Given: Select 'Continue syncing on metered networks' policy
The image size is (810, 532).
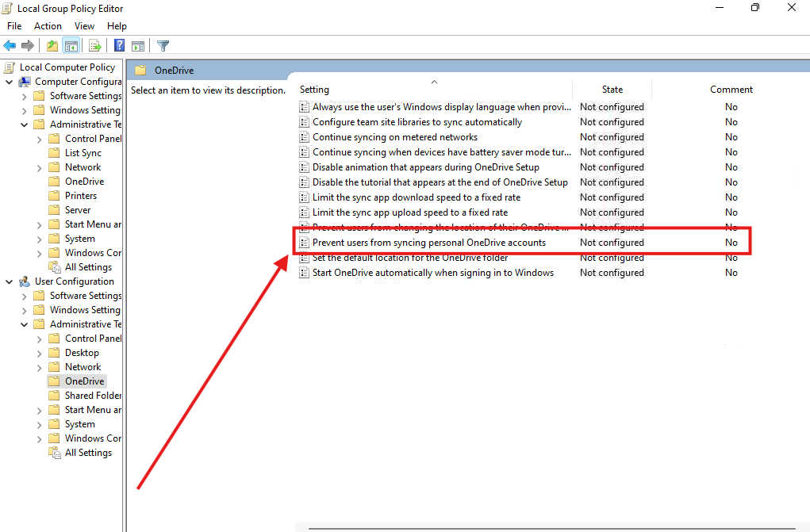Looking at the screenshot, I should (x=395, y=137).
